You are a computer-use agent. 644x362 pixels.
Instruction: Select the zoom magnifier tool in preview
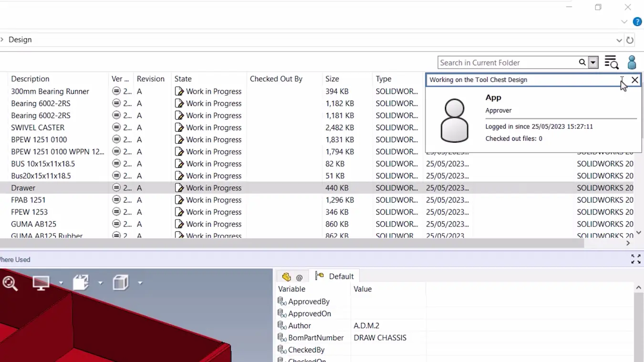point(10,282)
